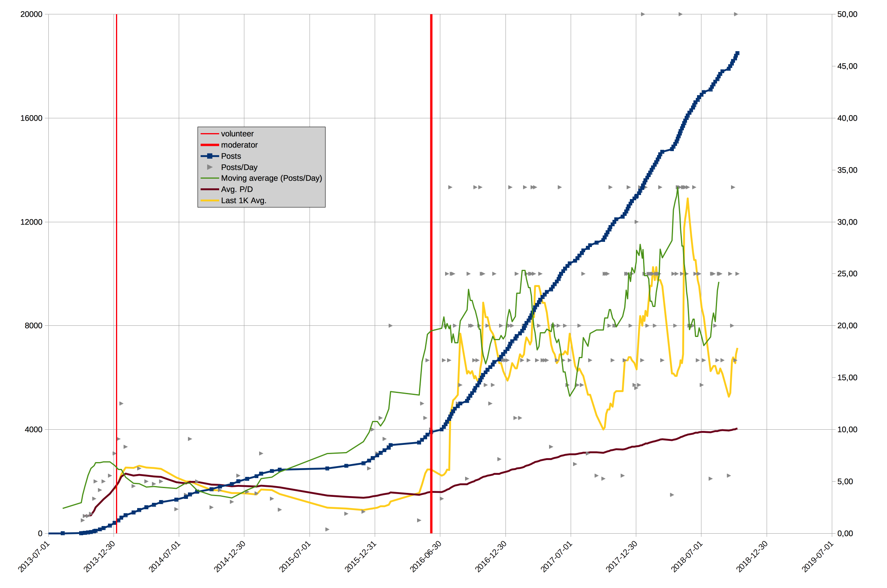The width and height of the screenshot is (887, 588).
Task: Click x-axis date label 2015-12-31
Action: pyautogui.click(x=360, y=556)
